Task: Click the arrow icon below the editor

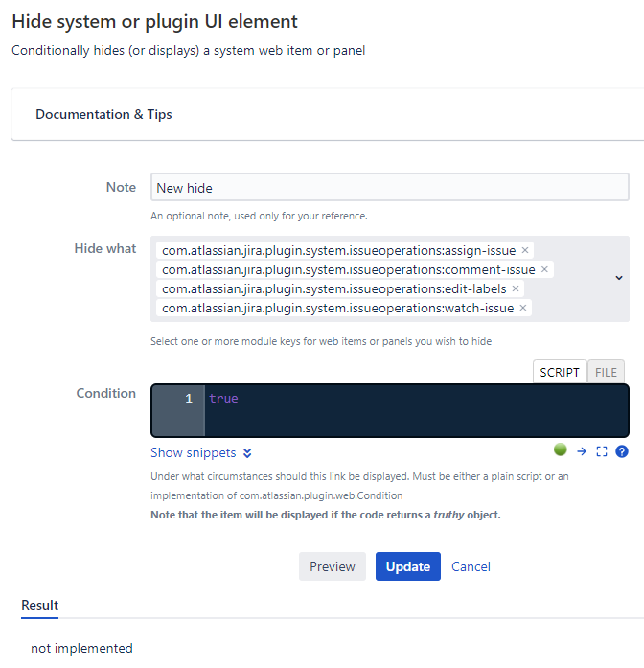Action: pos(582,451)
